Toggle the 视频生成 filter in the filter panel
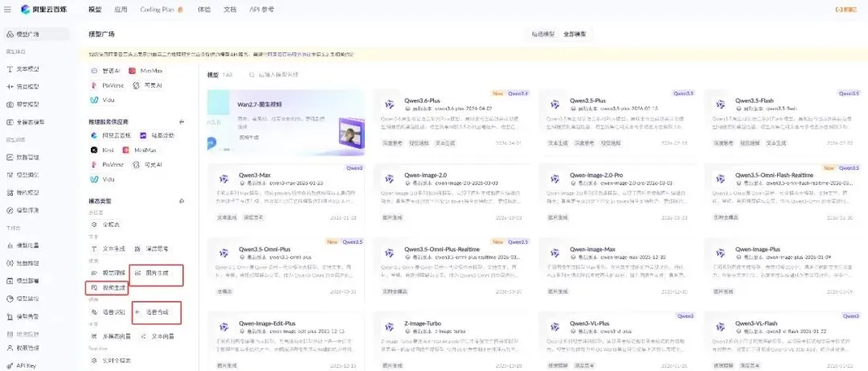 coord(108,288)
